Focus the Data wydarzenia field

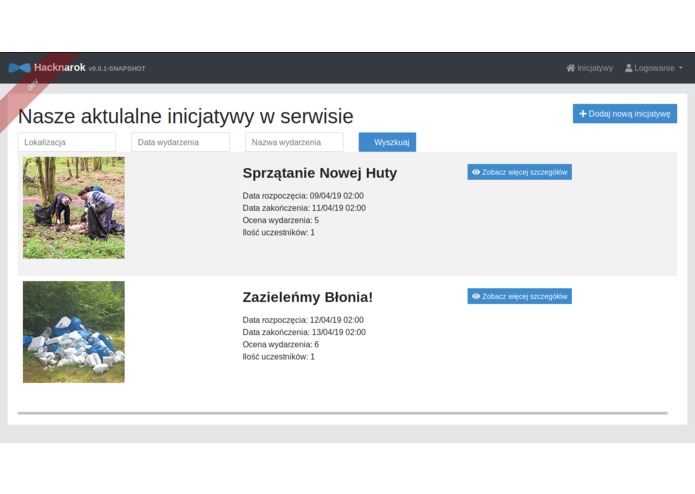point(180,142)
